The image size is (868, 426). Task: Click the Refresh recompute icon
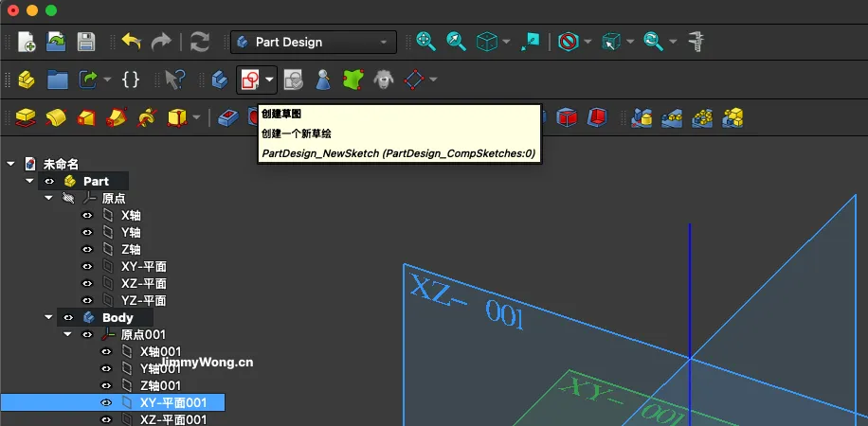(200, 42)
